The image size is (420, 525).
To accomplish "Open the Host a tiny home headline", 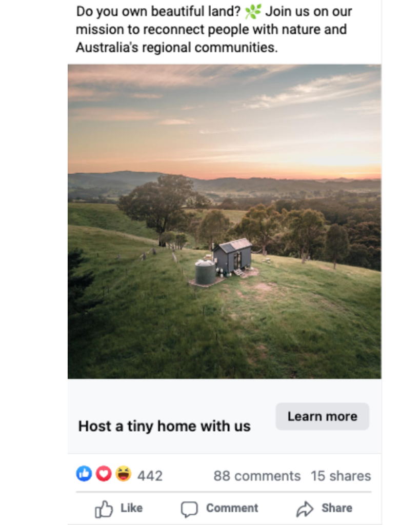I will point(164,426).
